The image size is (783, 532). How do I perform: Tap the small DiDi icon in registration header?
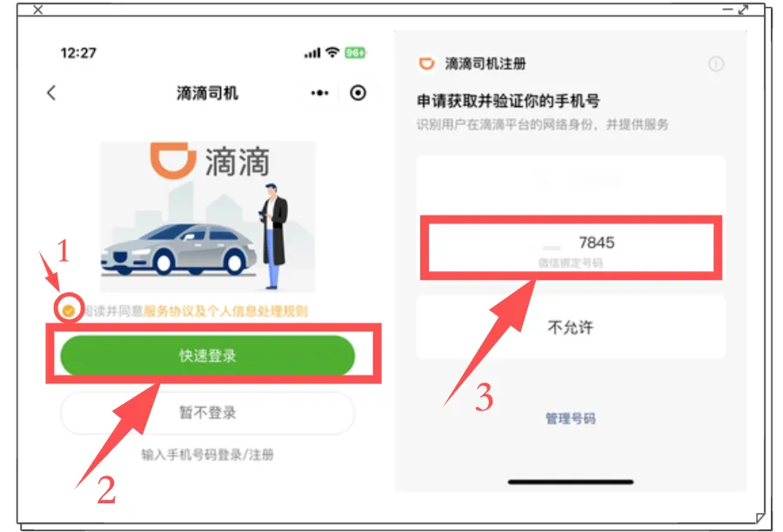point(426,63)
